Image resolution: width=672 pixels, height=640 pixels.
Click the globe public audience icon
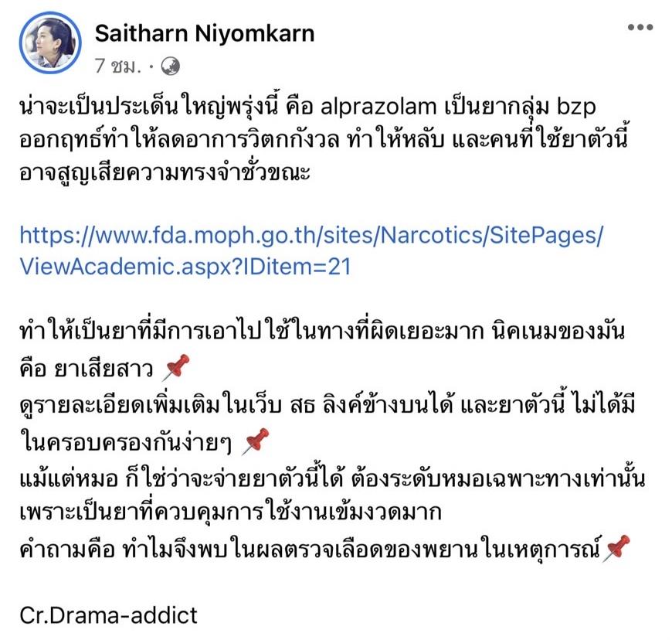[x=170, y=66]
